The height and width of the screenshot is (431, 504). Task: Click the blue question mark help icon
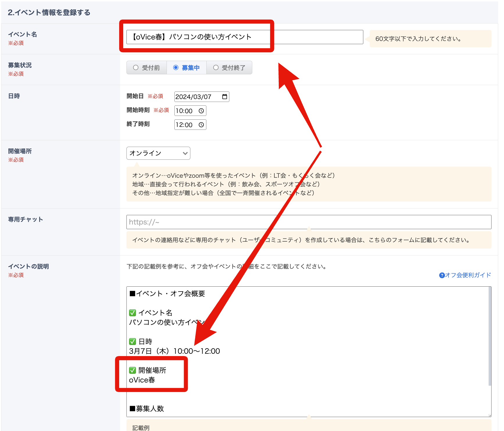442,275
